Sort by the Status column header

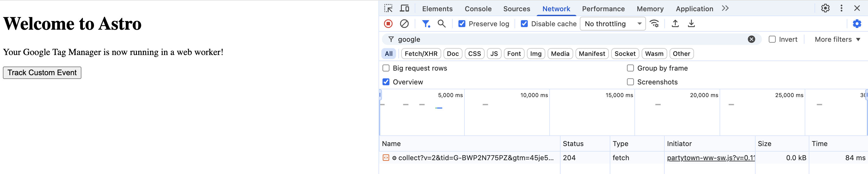(585, 144)
